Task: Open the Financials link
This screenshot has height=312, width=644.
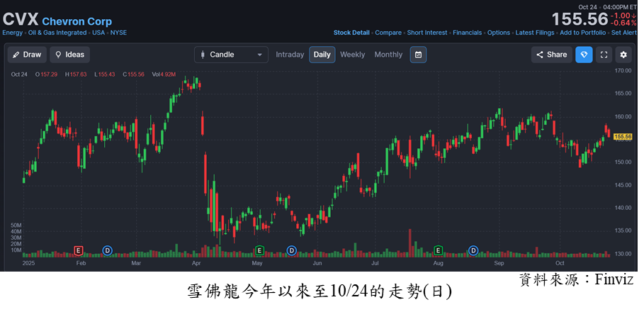Action: click(467, 33)
